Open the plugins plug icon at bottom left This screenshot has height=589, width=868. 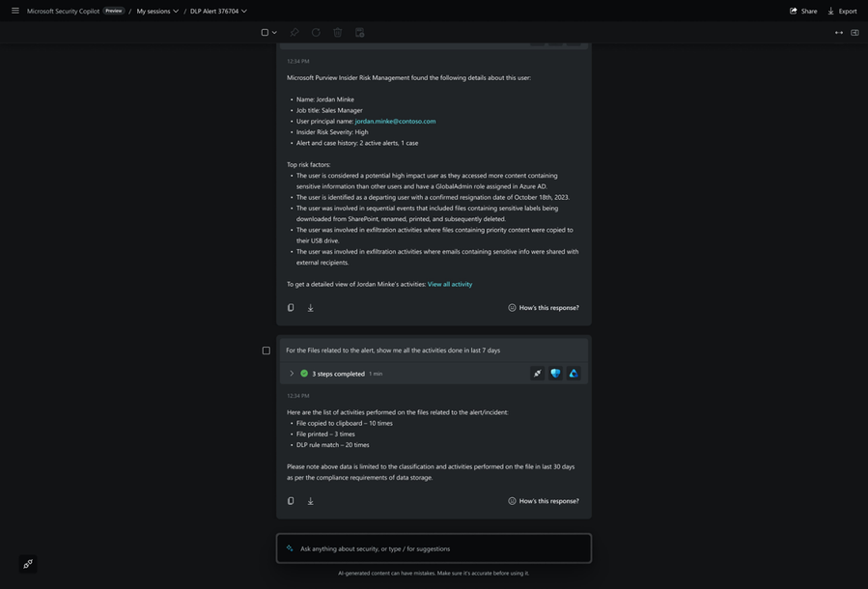28,564
